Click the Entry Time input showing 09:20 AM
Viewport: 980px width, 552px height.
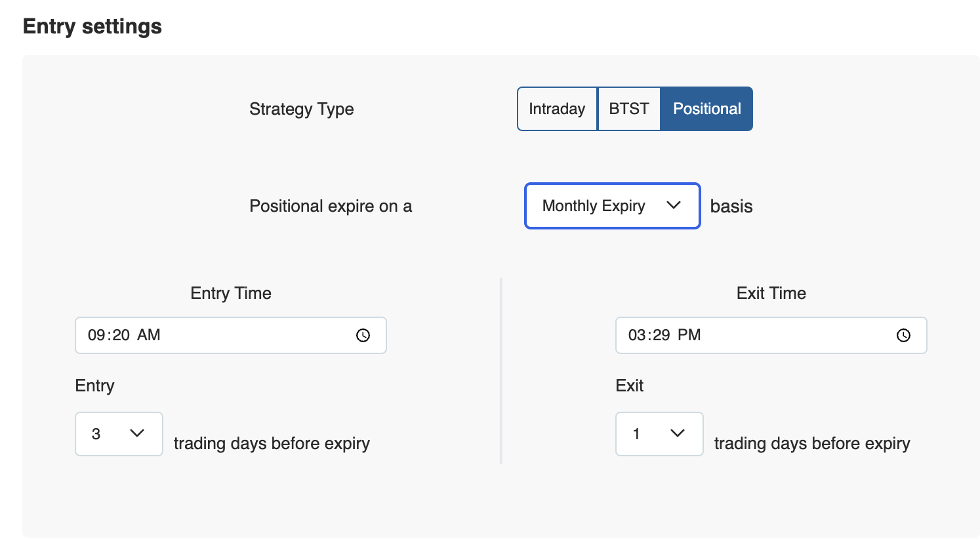231,335
